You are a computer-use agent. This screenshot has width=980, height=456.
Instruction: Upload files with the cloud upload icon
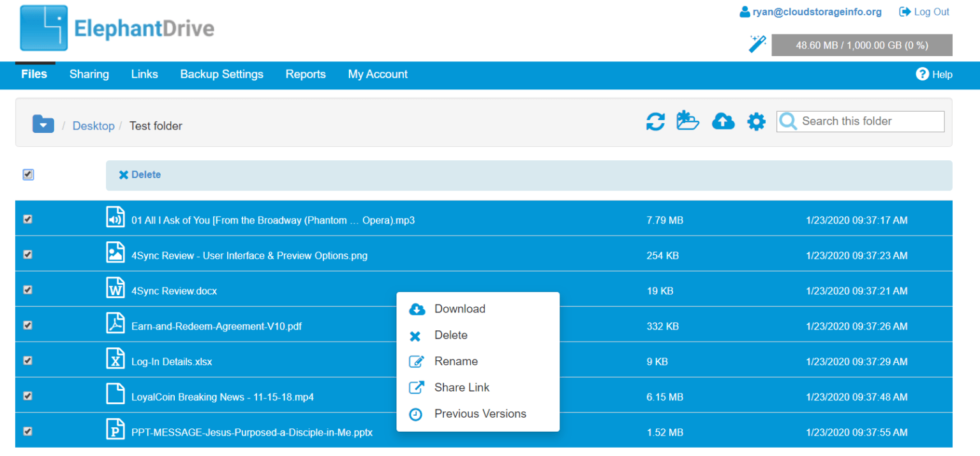tap(723, 121)
